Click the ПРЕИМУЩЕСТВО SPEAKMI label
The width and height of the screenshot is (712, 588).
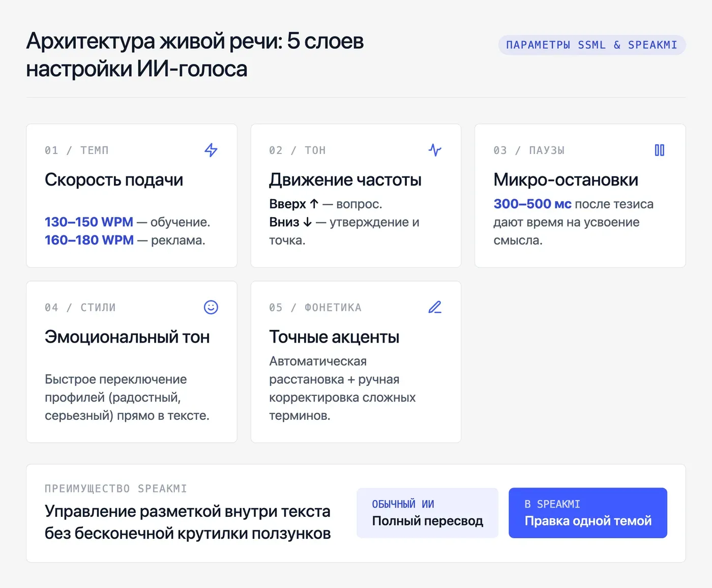pos(116,488)
